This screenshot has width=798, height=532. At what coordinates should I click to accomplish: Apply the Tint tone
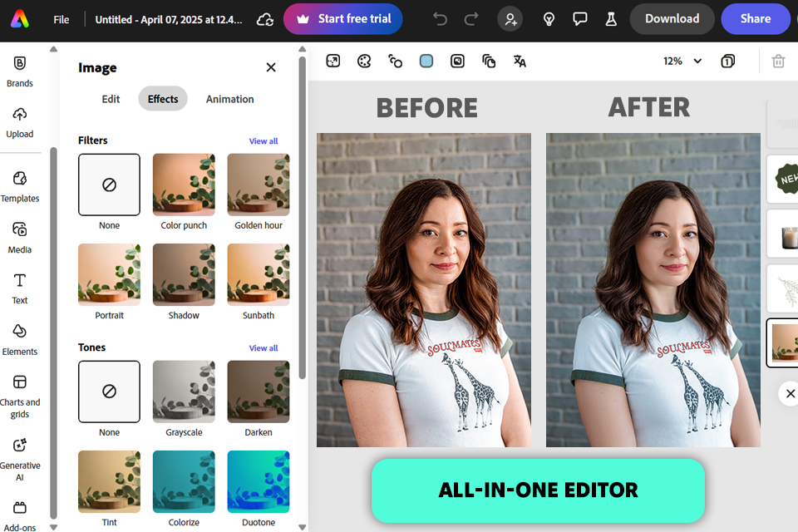[x=109, y=481]
